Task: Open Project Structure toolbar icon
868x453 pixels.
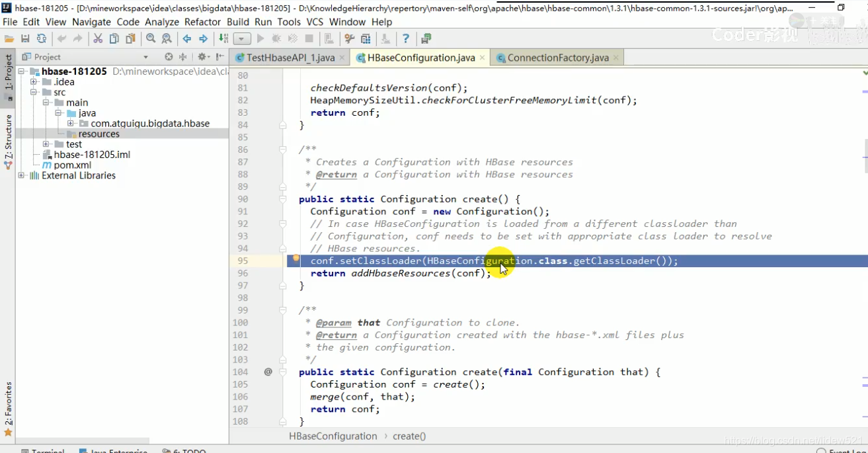Action: 366,39
